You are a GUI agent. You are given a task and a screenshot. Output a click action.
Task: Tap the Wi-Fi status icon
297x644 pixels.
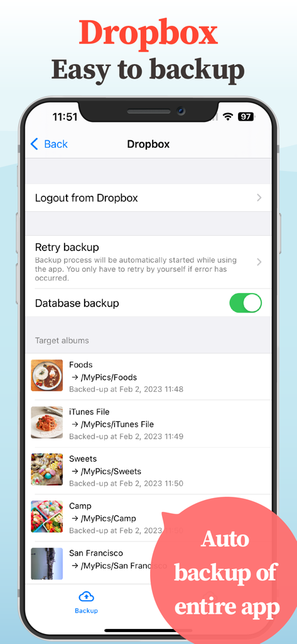click(x=228, y=117)
